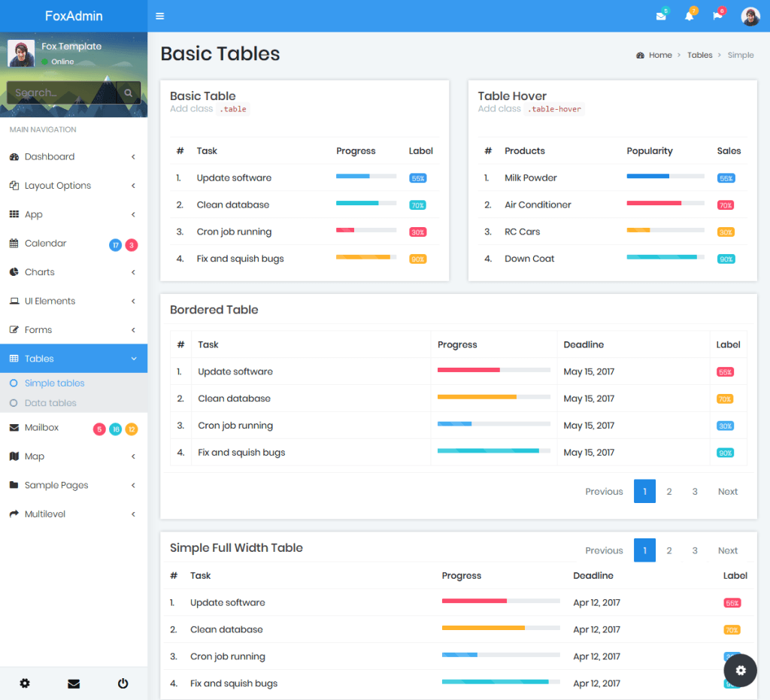This screenshot has height=700, width=770.
Task: Expand the Mailbox navigation item
Action: pyautogui.click(x=45, y=427)
